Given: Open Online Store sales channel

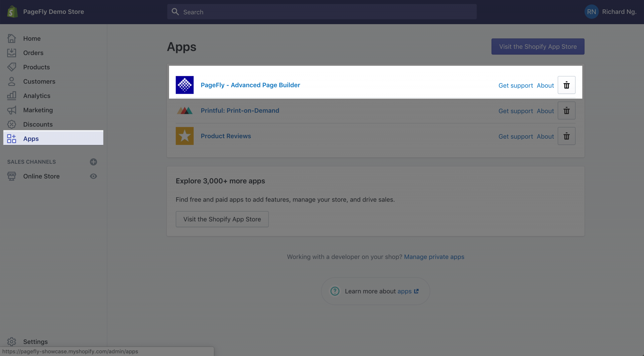Looking at the screenshot, I should pyautogui.click(x=42, y=176).
